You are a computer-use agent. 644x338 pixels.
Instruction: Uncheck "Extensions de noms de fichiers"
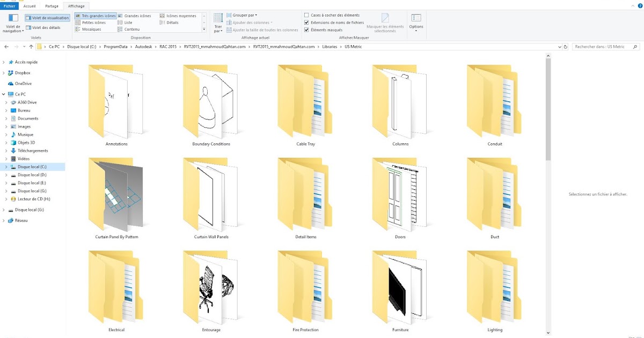[x=306, y=23]
